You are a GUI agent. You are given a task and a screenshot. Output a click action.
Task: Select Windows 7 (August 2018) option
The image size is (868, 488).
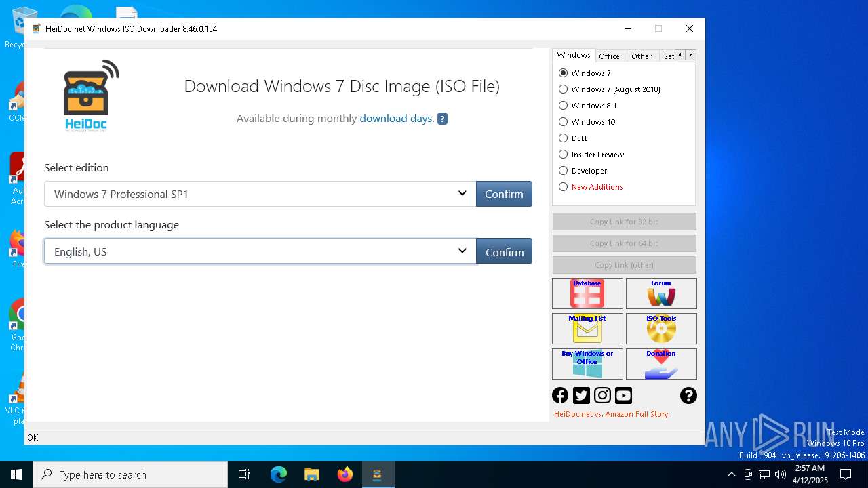[x=563, y=89]
